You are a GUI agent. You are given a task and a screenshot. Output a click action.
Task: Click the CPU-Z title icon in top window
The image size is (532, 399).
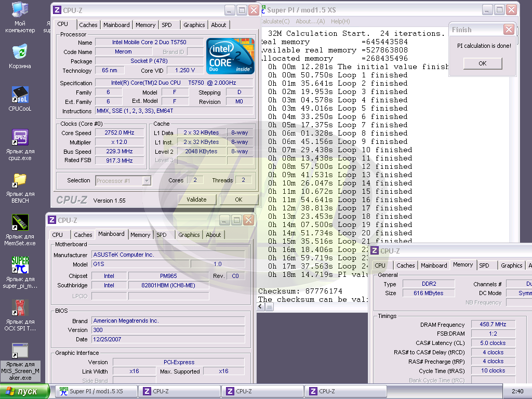[x=57, y=10]
